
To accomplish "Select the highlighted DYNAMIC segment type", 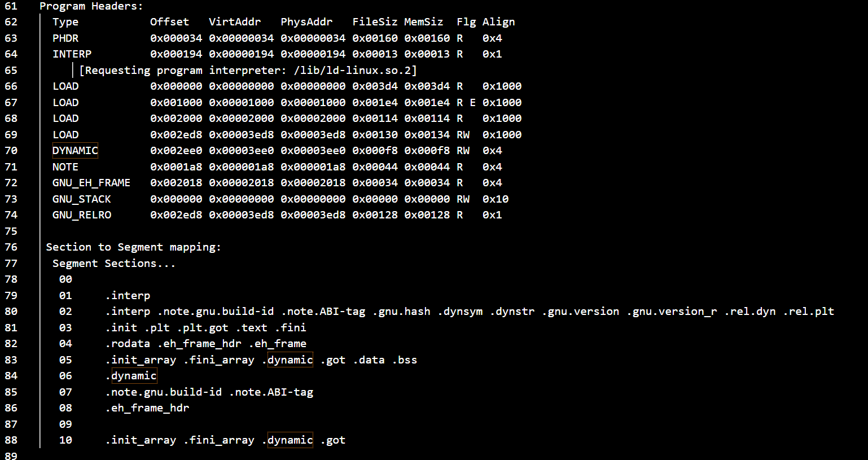I will [x=75, y=151].
